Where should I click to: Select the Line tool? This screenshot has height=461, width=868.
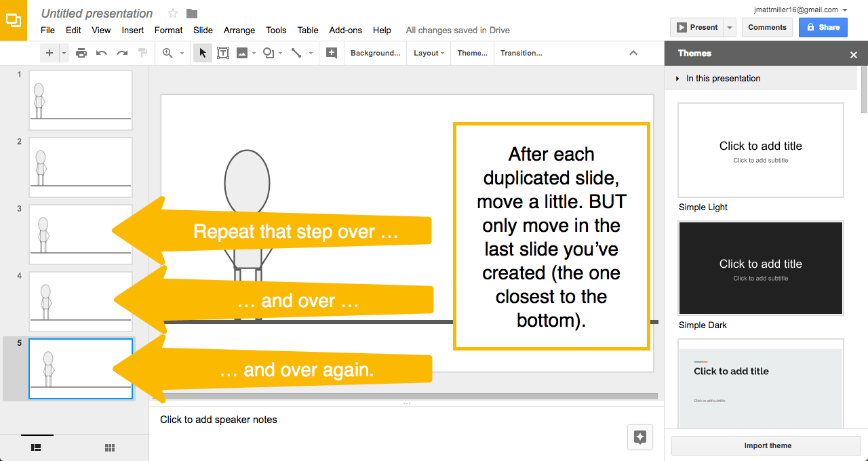coord(296,53)
